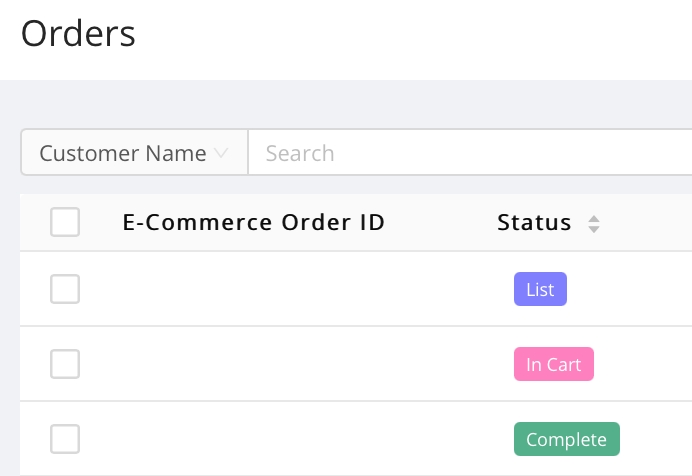692x476 pixels.
Task: Tick the checkbox for the In Cart order
Action: pos(65,364)
